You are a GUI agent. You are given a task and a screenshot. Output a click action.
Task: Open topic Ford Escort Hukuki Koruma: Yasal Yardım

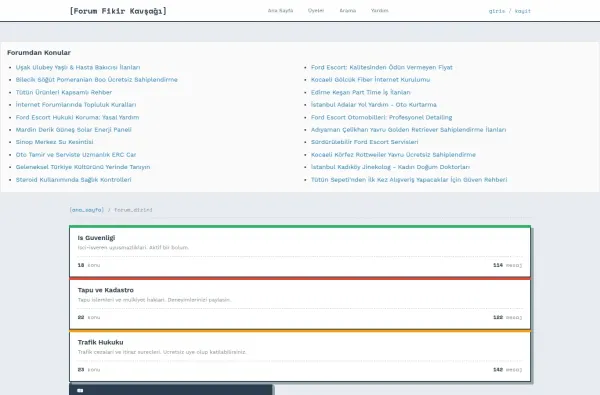(77, 117)
